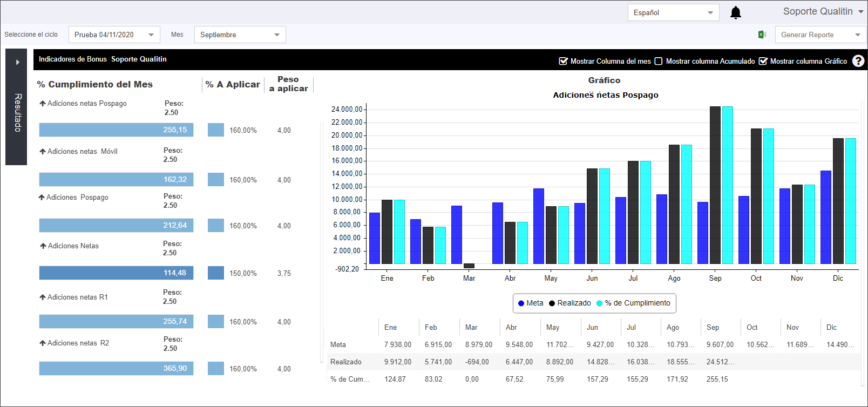Expand the Resultado side panel arrow
The width and height of the screenshot is (868, 407).
click(x=17, y=62)
